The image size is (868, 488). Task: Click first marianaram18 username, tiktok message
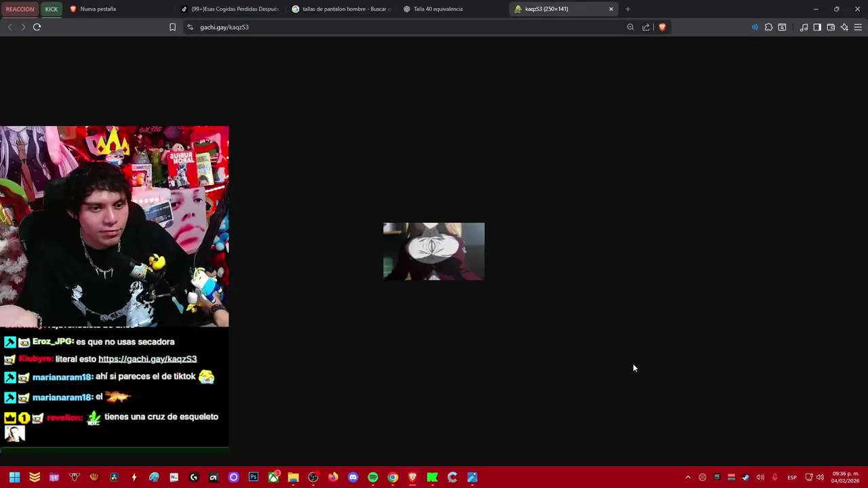pyautogui.click(x=62, y=377)
